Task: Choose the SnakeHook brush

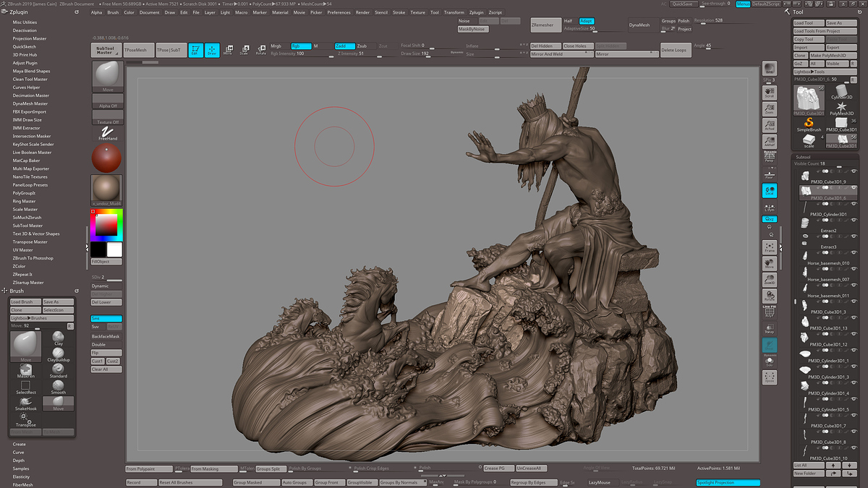Action: click(x=25, y=403)
